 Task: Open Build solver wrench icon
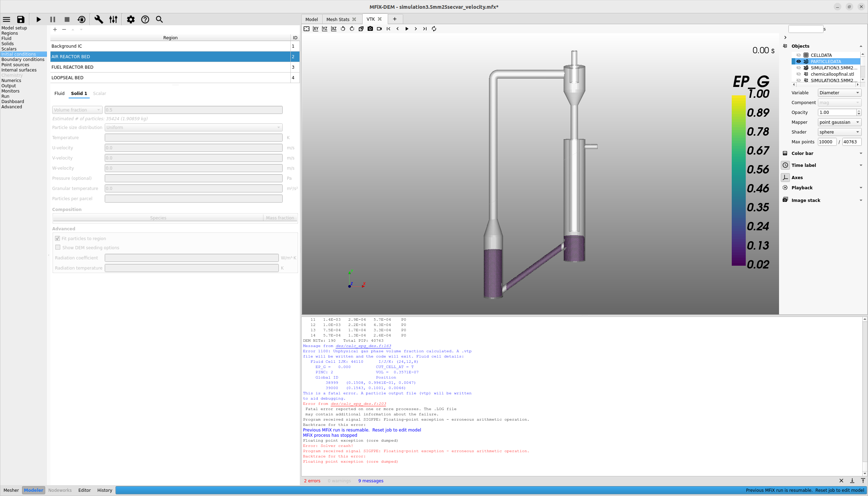99,20
